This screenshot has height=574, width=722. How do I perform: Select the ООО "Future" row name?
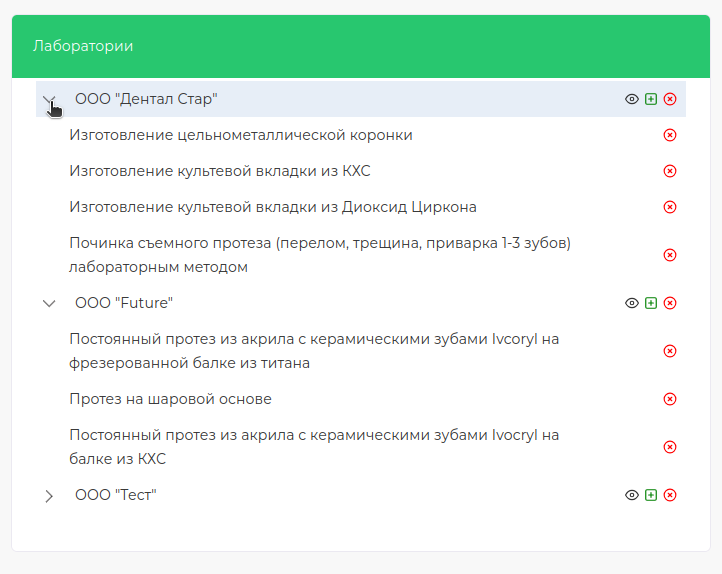pyautogui.click(x=124, y=303)
